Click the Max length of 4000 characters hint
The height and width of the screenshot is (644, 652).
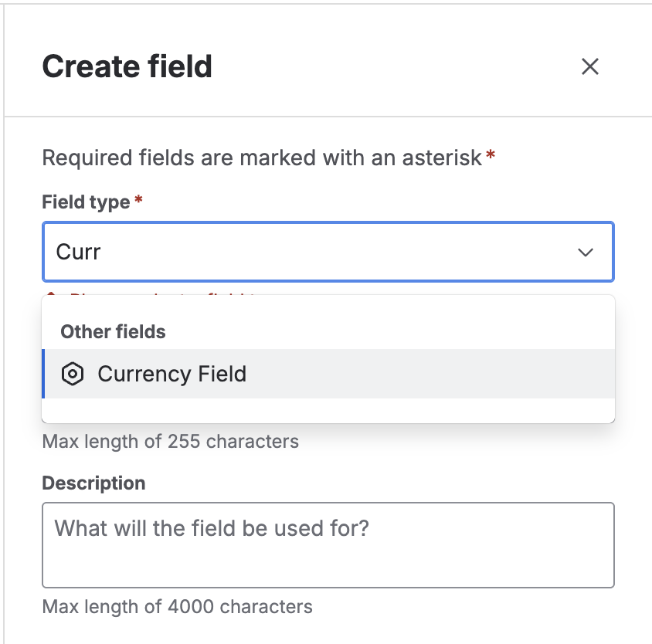pyautogui.click(x=178, y=607)
